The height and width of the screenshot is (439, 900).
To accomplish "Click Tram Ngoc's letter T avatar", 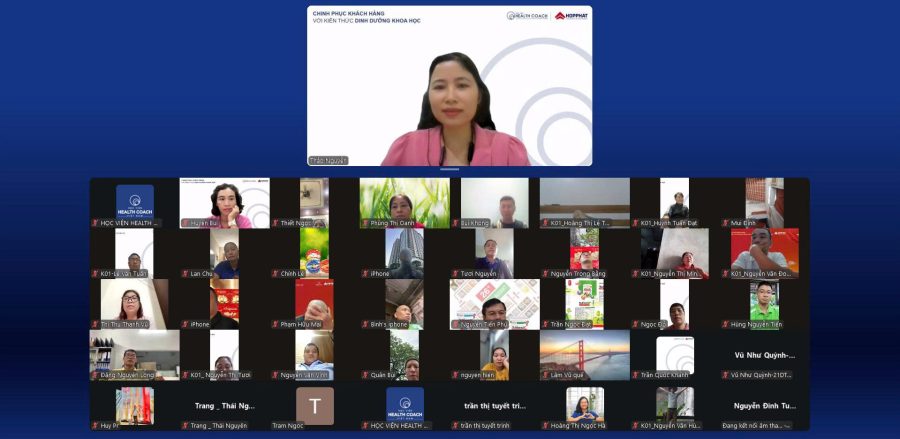I will coord(314,405).
